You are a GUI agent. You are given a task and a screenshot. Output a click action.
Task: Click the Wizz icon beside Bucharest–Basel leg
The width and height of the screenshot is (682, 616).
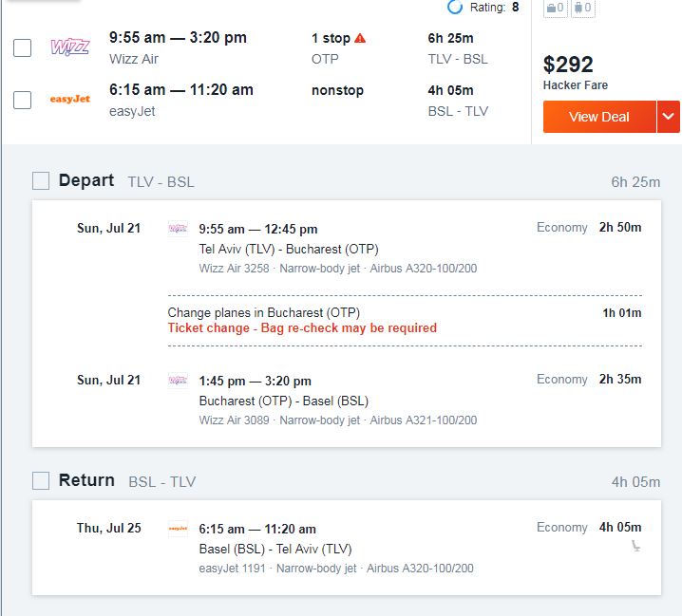[x=178, y=381]
